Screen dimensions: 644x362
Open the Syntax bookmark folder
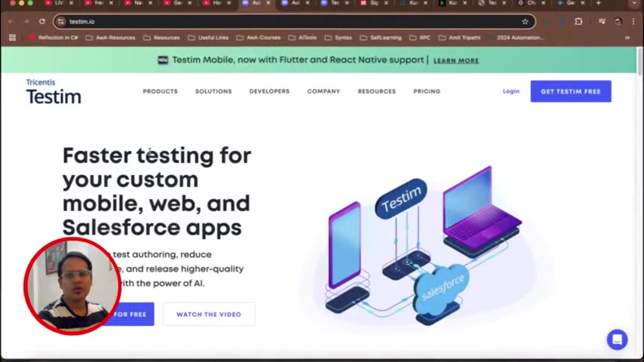[338, 38]
